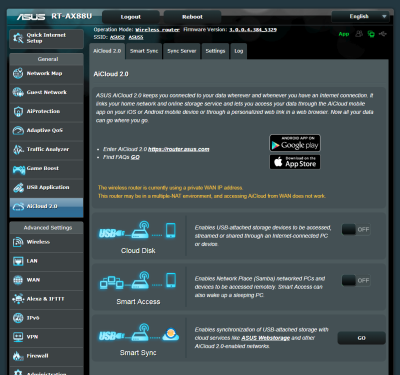
Task: Open Network Map globe icon
Action: [18, 73]
